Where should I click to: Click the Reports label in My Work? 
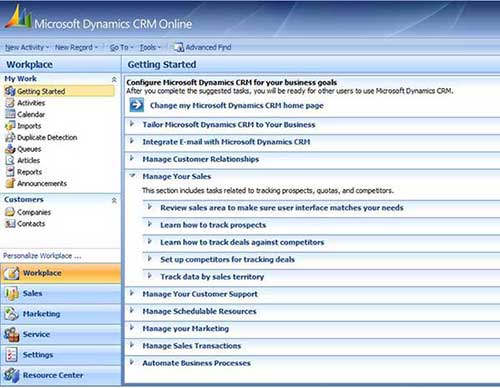[x=30, y=172]
